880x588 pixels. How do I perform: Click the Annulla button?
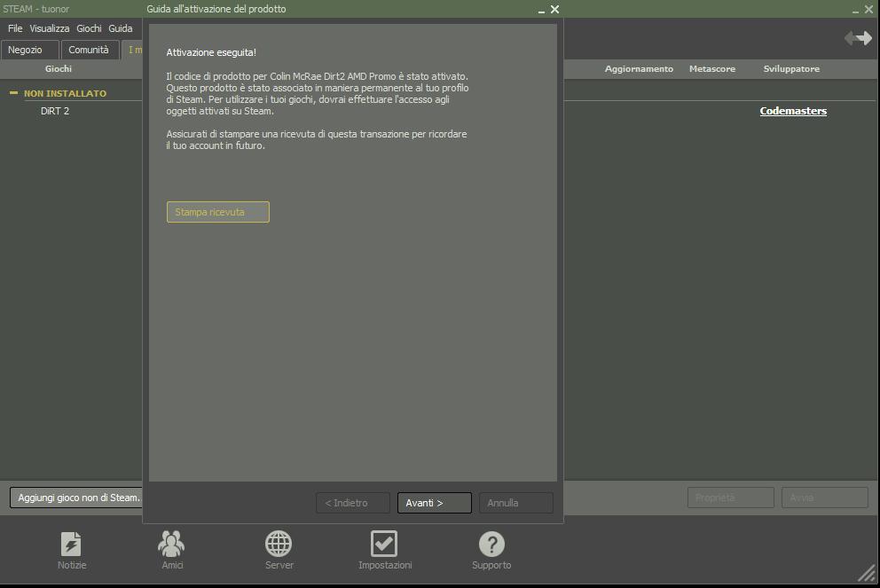tap(515, 503)
